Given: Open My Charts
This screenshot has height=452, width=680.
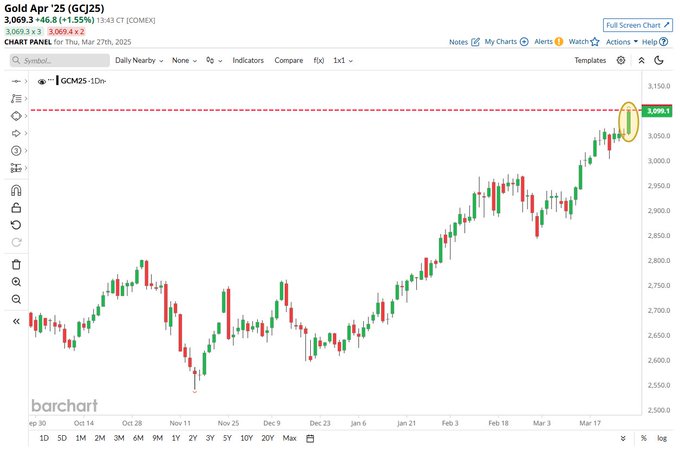Looking at the screenshot, I should 506,42.
